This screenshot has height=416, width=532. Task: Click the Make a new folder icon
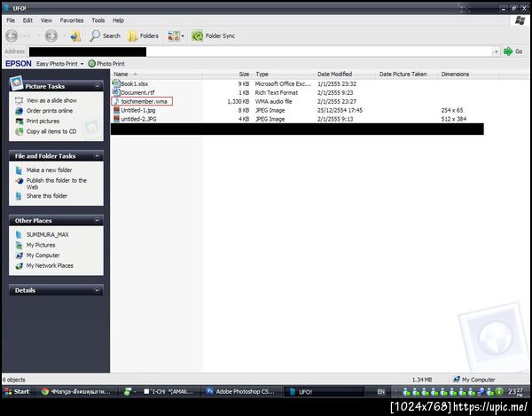click(19, 170)
